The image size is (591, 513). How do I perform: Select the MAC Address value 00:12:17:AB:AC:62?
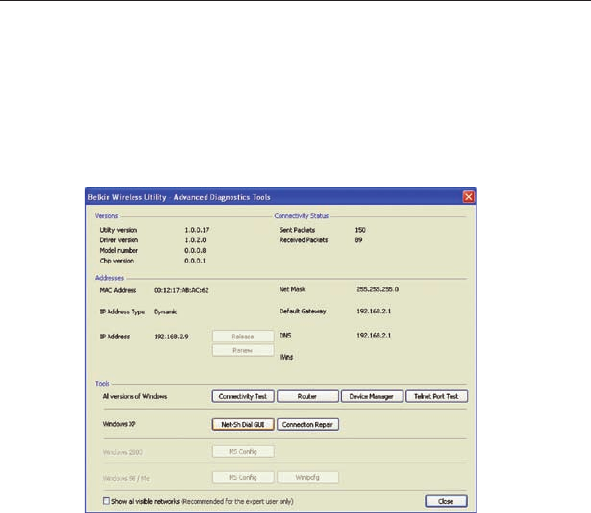tap(181, 290)
